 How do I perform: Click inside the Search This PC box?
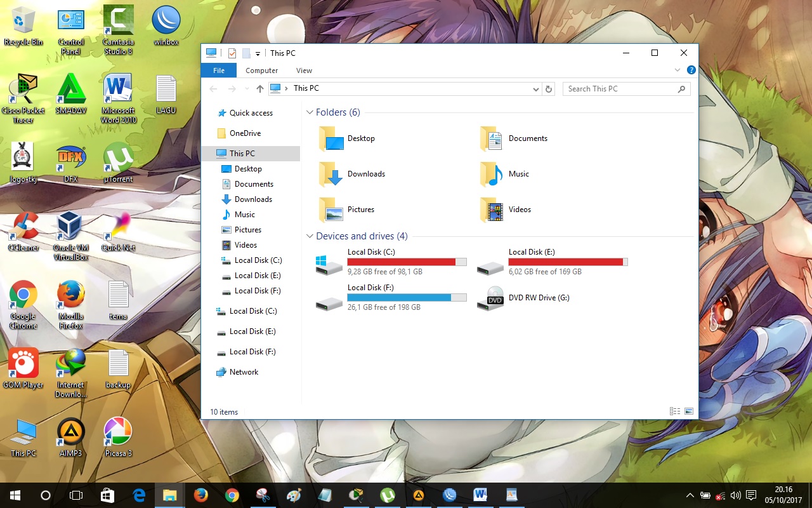(x=619, y=88)
